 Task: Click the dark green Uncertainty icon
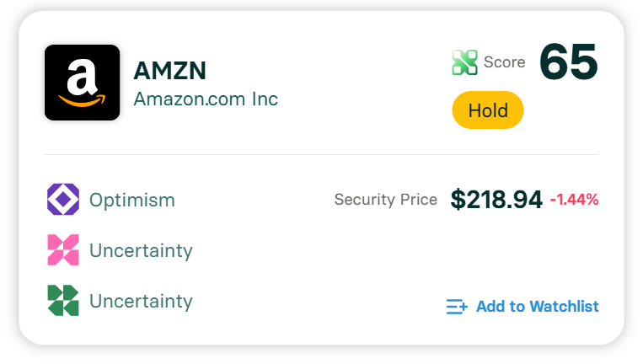coord(63,301)
